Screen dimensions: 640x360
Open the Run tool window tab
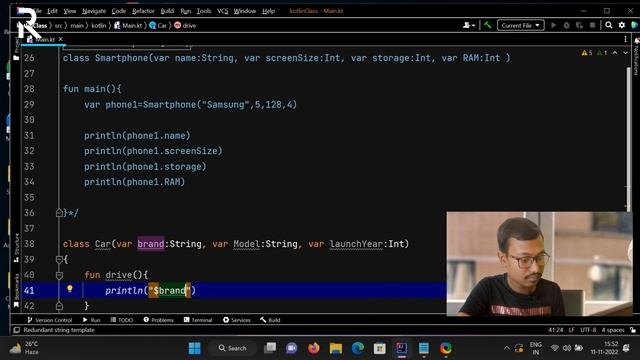[x=91, y=320]
